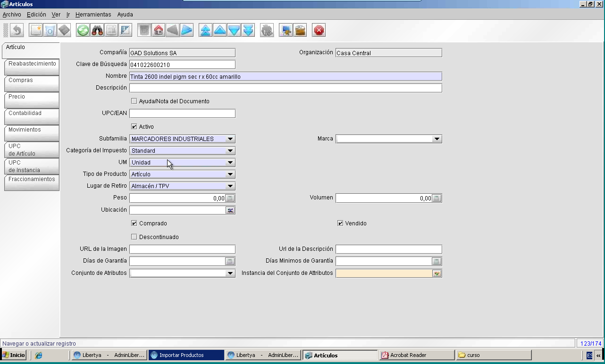Click the URL de la Imagen field

point(182,249)
